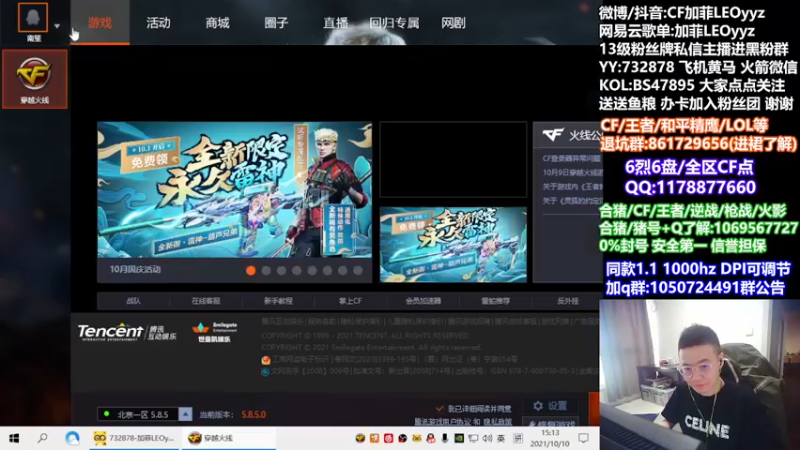Screen dimensions: 800x450
Task: Open the blue browser icon on the taskbar
Action: click(x=72, y=438)
